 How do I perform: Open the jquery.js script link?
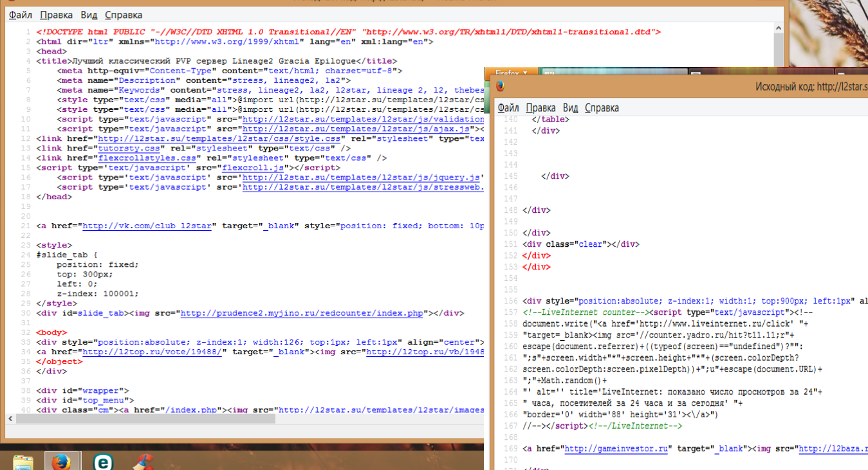pyautogui.click(x=362, y=177)
